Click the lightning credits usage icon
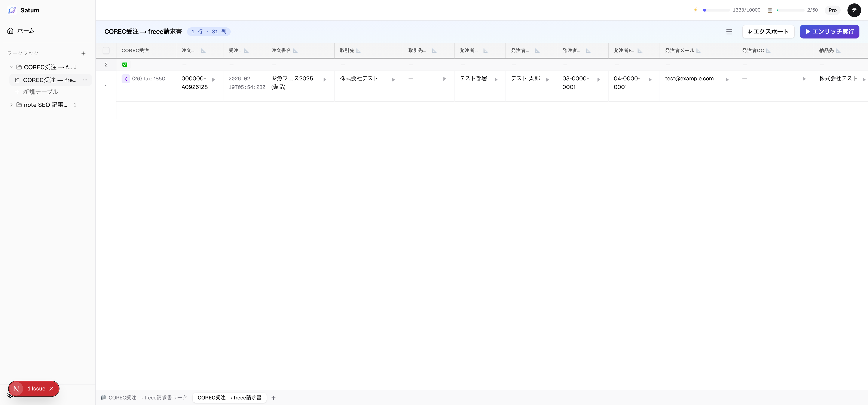The image size is (868, 405). [x=695, y=10]
